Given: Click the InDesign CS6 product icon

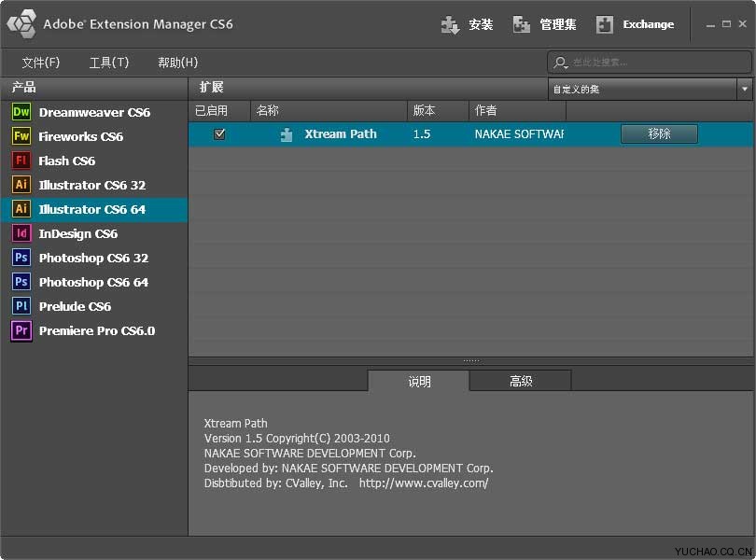Looking at the screenshot, I should pyautogui.click(x=22, y=233).
